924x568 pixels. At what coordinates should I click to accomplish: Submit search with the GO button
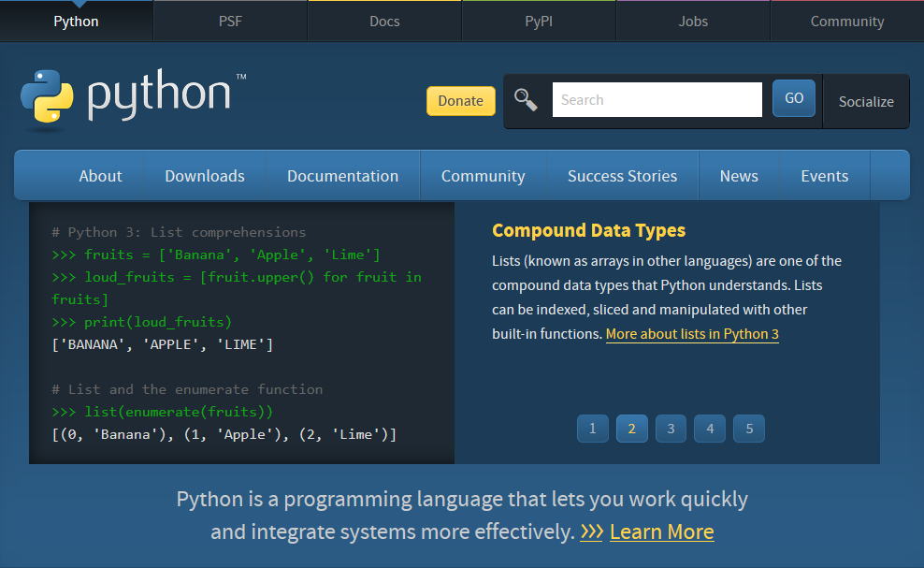coord(794,98)
